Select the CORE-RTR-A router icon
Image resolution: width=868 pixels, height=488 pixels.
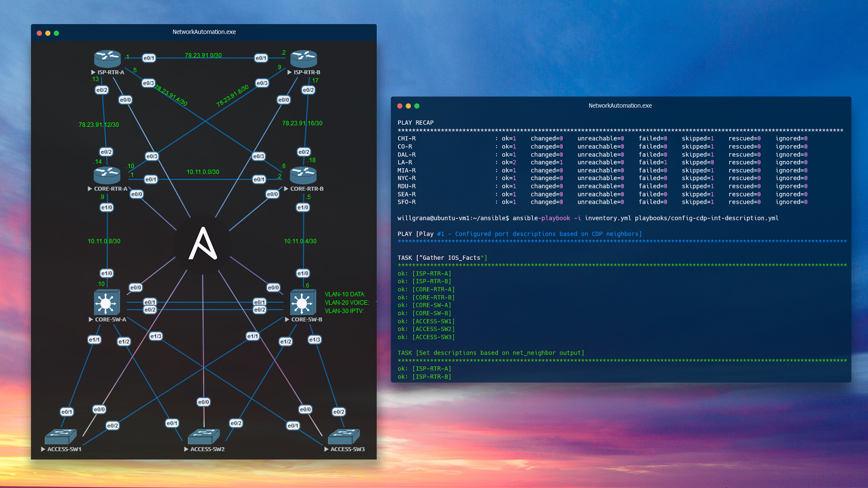pos(107,174)
